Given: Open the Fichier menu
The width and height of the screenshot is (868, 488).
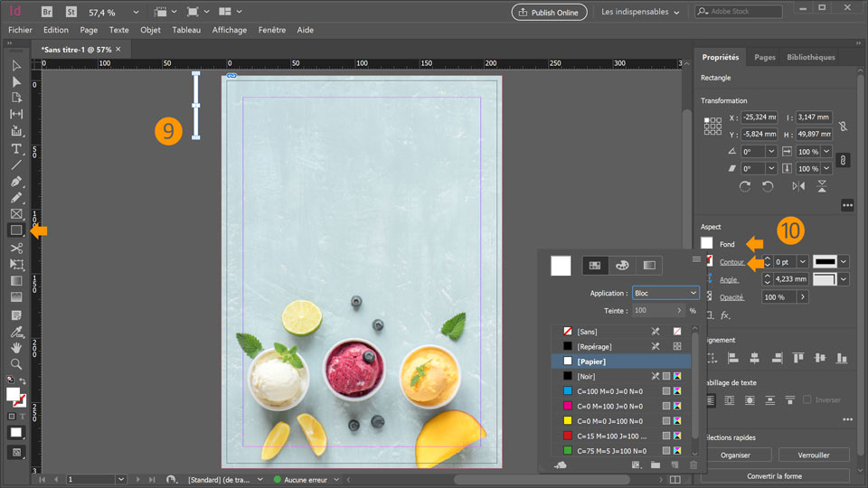Looking at the screenshot, I should pyautogui.click(x=20, y=30).
